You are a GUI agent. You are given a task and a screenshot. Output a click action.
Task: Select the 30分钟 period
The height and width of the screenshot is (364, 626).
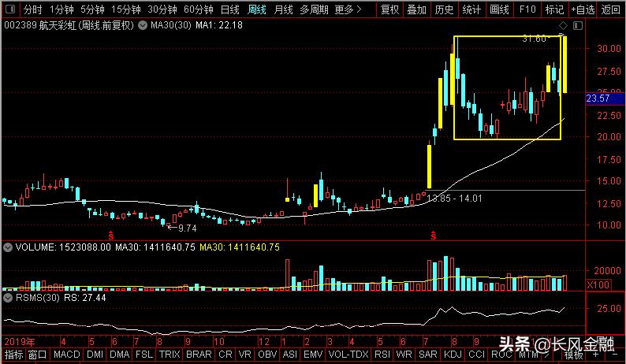pyautogui.click(x=162, y=9)
